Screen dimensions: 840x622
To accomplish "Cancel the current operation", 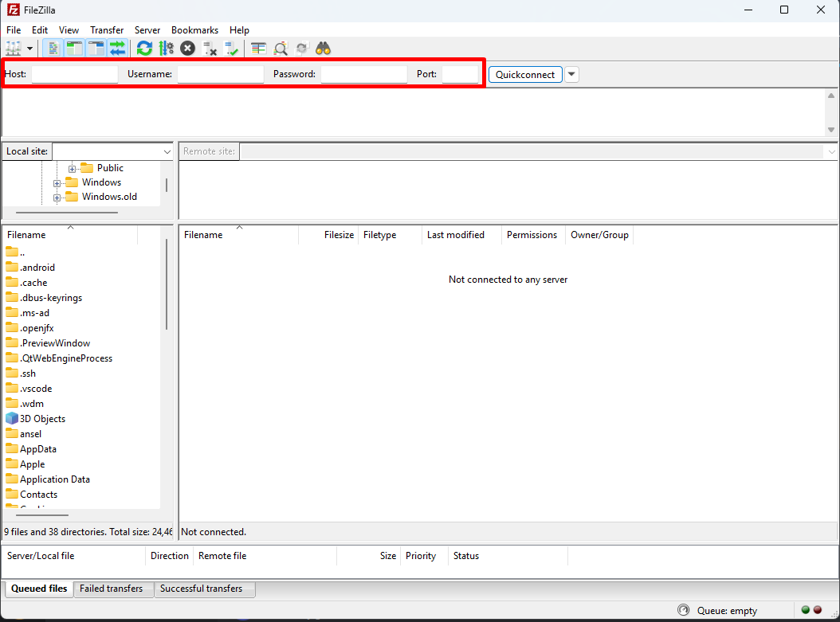I will coord(187,48).
